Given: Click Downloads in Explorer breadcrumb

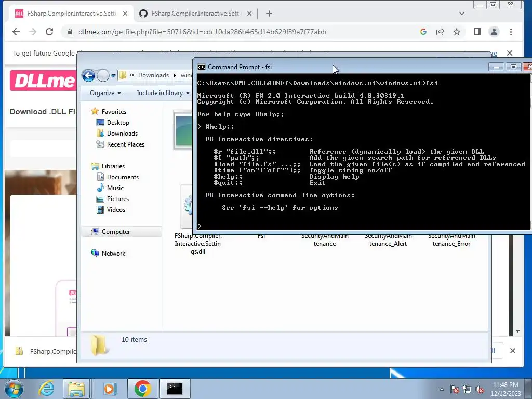Looking at the screenshot, I should (x=153, y=75).
